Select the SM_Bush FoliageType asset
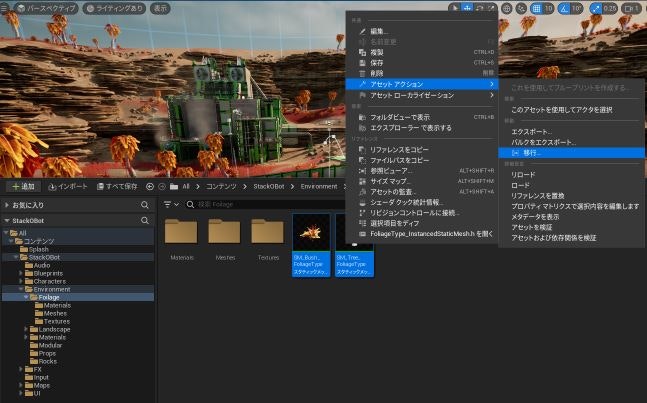The image size is (647, 403). coord(311,245)
